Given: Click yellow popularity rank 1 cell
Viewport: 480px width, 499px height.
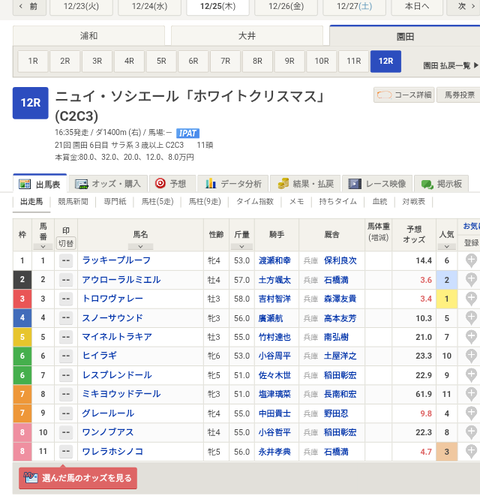Looking at the screenshot, I should click(447, 299).
